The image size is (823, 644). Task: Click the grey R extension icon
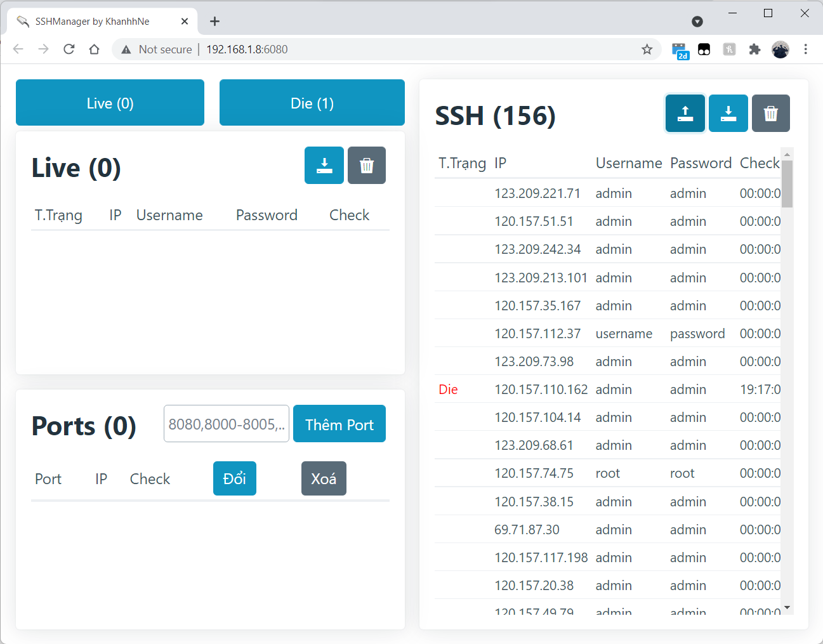pos(730,49)
